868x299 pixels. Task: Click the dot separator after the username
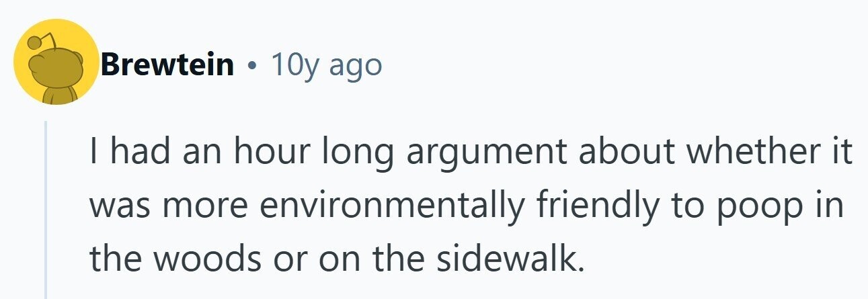[252, 66]
